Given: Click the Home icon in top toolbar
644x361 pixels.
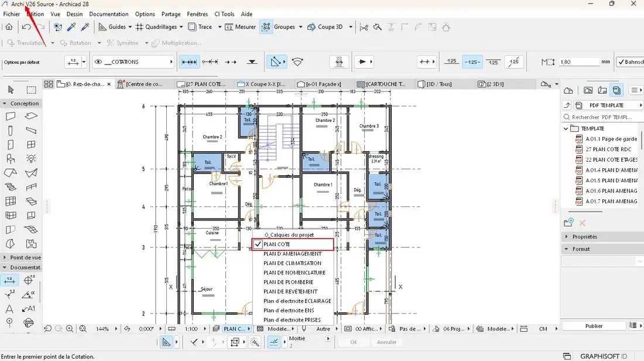Looking at the screenshot, I should pyautogui.click(x=9, y=27).
